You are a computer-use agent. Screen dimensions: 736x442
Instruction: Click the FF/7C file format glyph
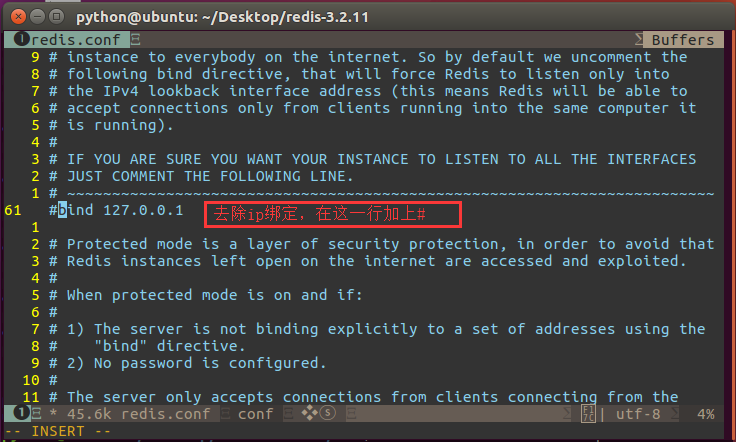[588, 413]
